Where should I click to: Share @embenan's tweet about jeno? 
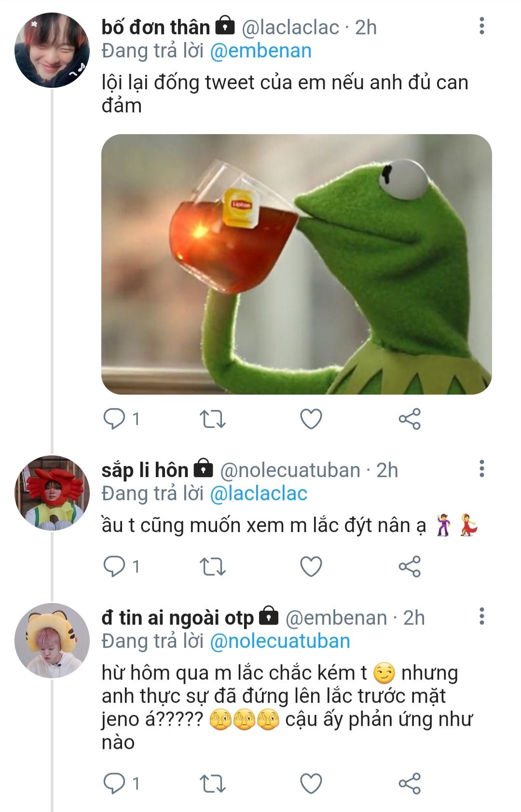pos(410,784)
